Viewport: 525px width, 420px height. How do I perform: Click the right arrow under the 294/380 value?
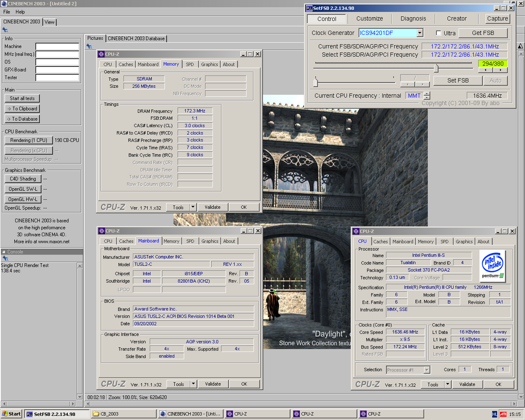500,70
